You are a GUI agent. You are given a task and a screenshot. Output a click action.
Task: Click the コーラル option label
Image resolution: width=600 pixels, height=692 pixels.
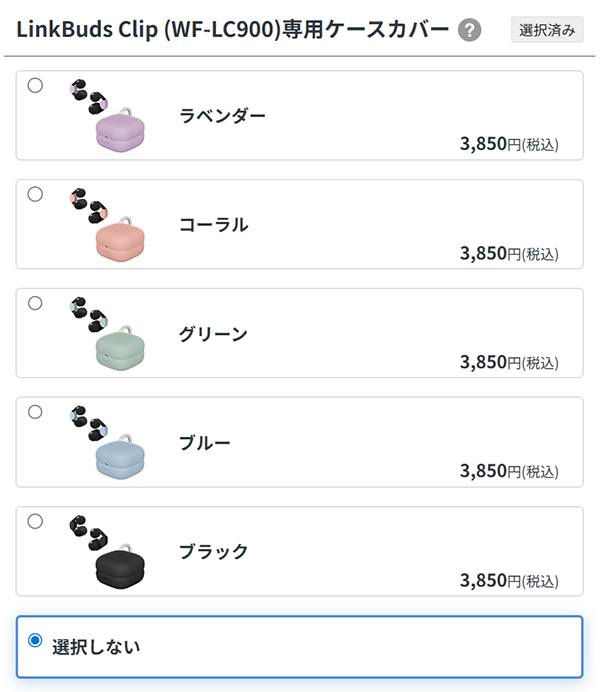point(213,224)
